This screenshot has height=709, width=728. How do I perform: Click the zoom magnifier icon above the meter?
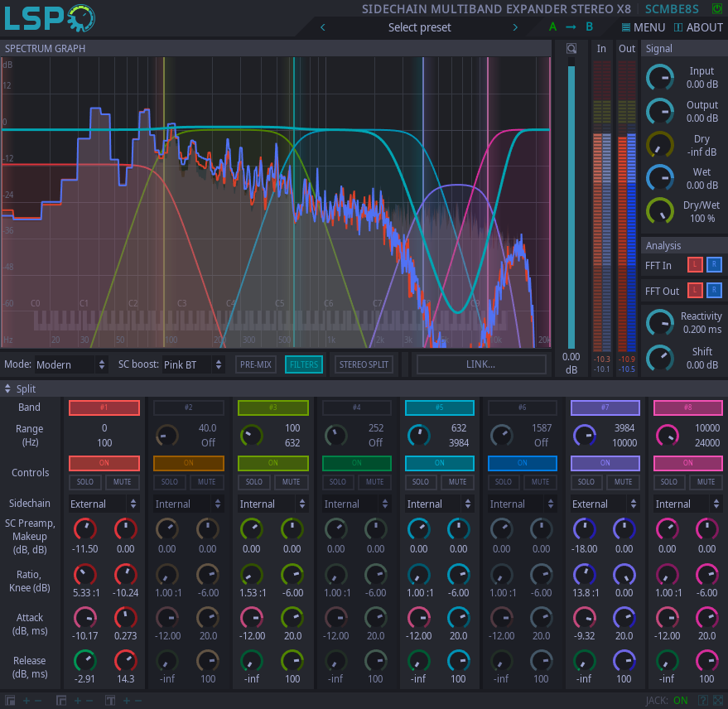coord(571,48)
